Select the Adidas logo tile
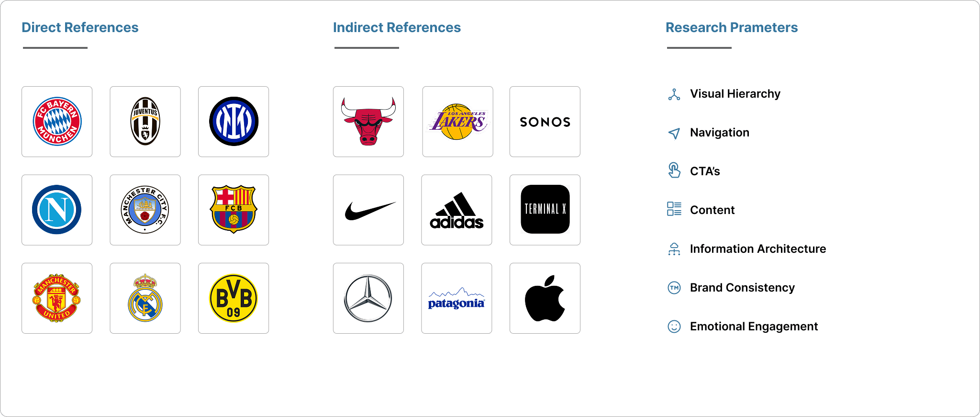Image resolution: width=980 pixels, height=417 pixels. click(x=457, y=210)
